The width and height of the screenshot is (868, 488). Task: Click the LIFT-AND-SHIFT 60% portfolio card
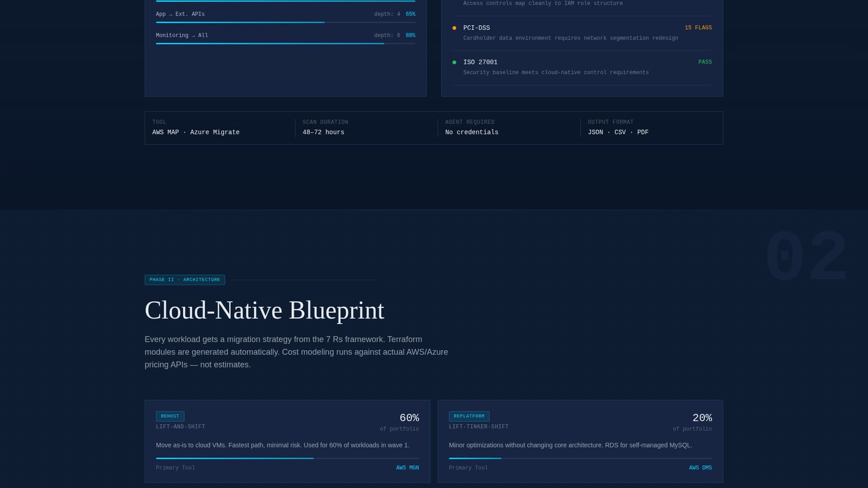287,441
